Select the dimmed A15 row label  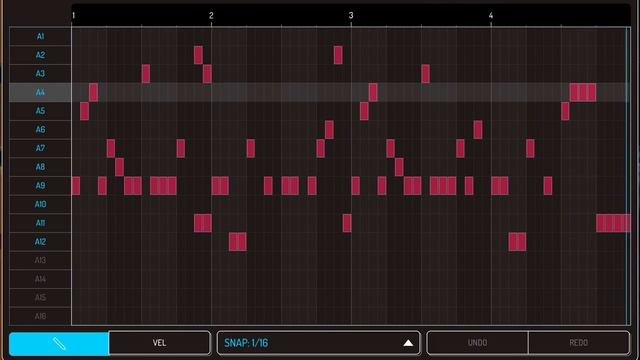[40, 298]
